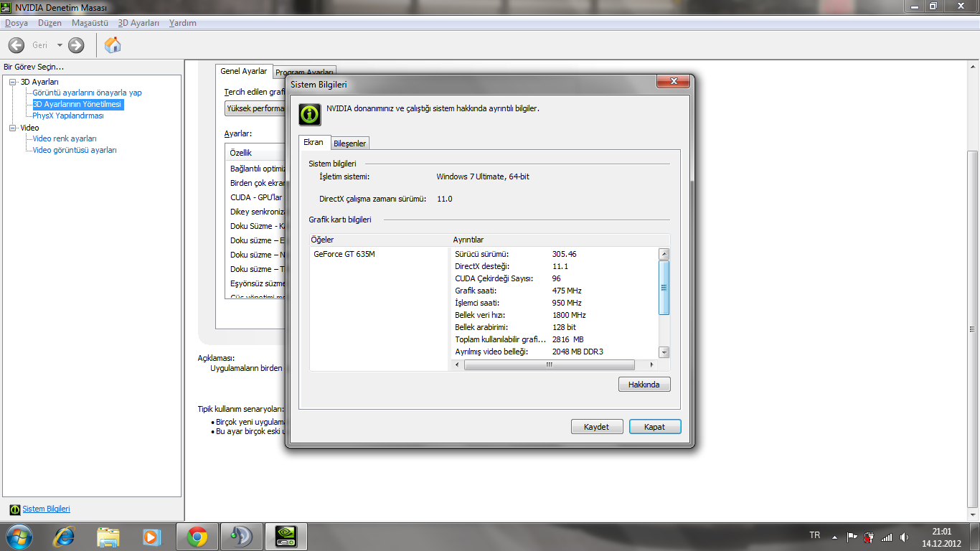Click the Sistem Bilgileri icon in the bottom-left corner

tap(15, 509)
